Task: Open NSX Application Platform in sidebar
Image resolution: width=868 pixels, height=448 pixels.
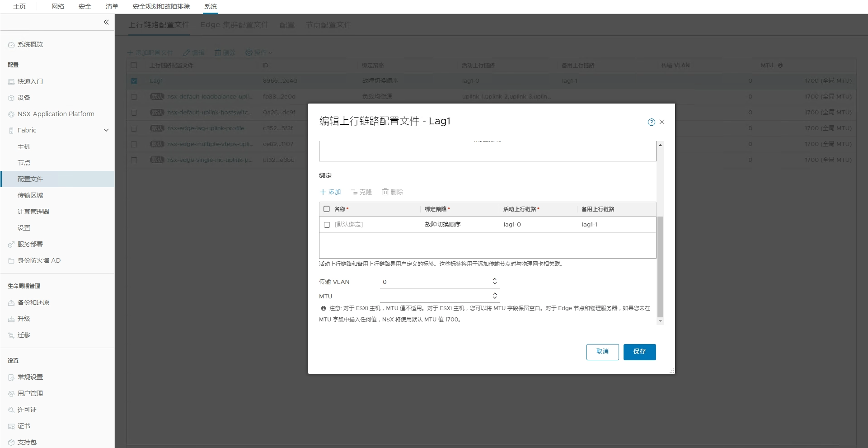Action: click(56, 114)
